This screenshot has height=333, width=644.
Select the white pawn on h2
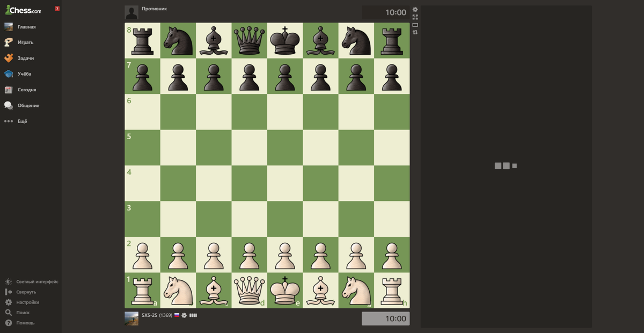392,255
